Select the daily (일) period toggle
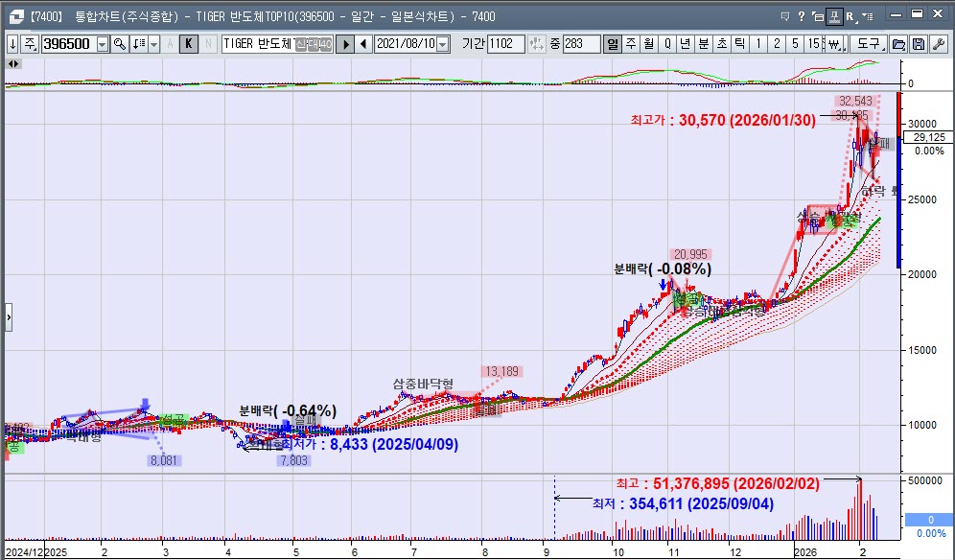The width and height of the screenshot is (955, 560). [x=613, y=44]
